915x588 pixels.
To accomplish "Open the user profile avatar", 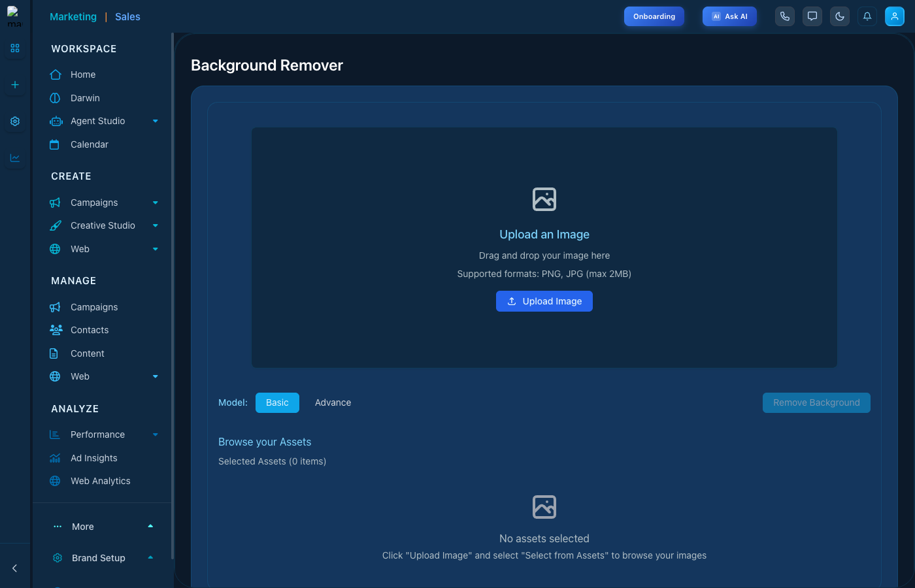I will pos(895,16).
